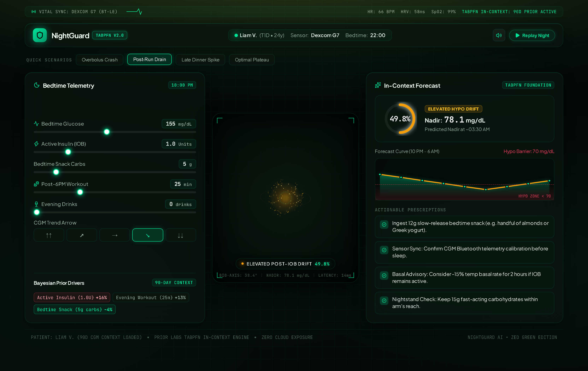Click check icon for Nightstand Check prescription
588x371 pixels.
tap(384, 300)
